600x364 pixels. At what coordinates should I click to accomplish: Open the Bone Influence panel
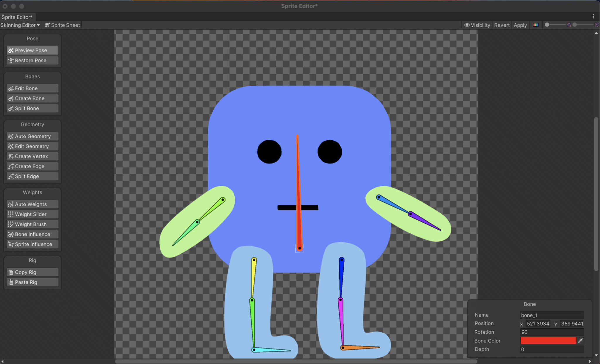point(33,234)
